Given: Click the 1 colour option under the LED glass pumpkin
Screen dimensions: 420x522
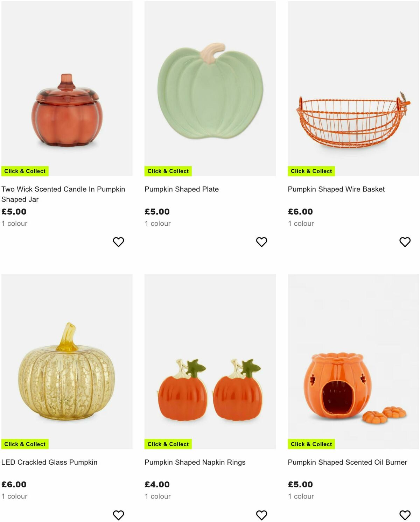Looking at the screenshot, I should [x=14, y=496].
